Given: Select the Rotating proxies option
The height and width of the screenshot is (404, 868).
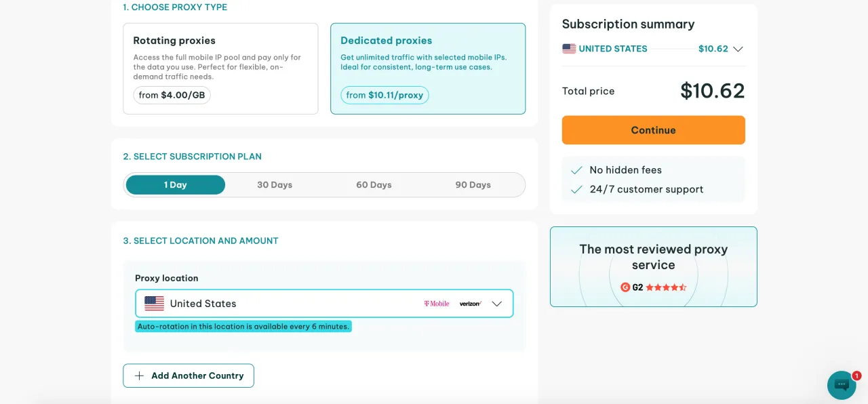Looking at the screenshot, I should point(220,68).
